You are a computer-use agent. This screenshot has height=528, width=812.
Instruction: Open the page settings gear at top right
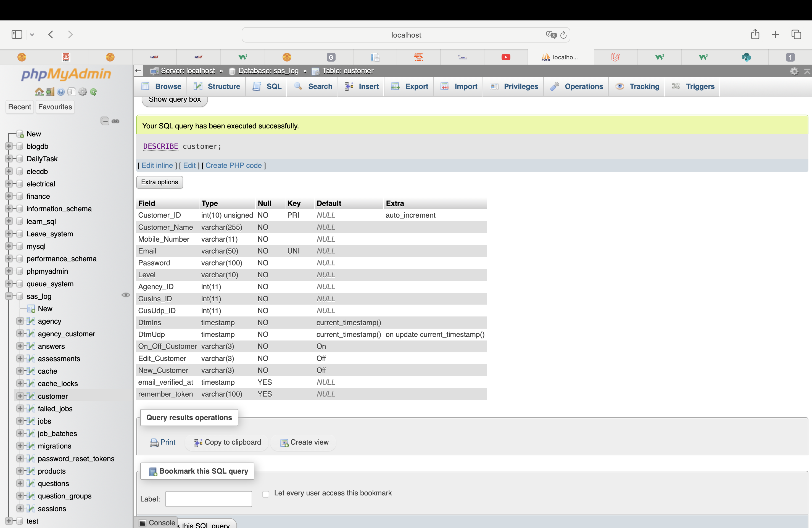click(x=794, y=71)
